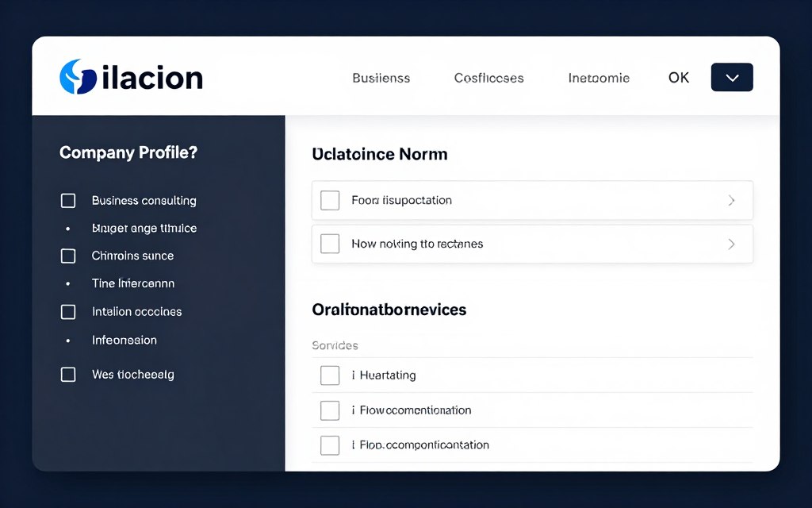
Task: Click the ilacion logo icon
Action: [75, 77]
